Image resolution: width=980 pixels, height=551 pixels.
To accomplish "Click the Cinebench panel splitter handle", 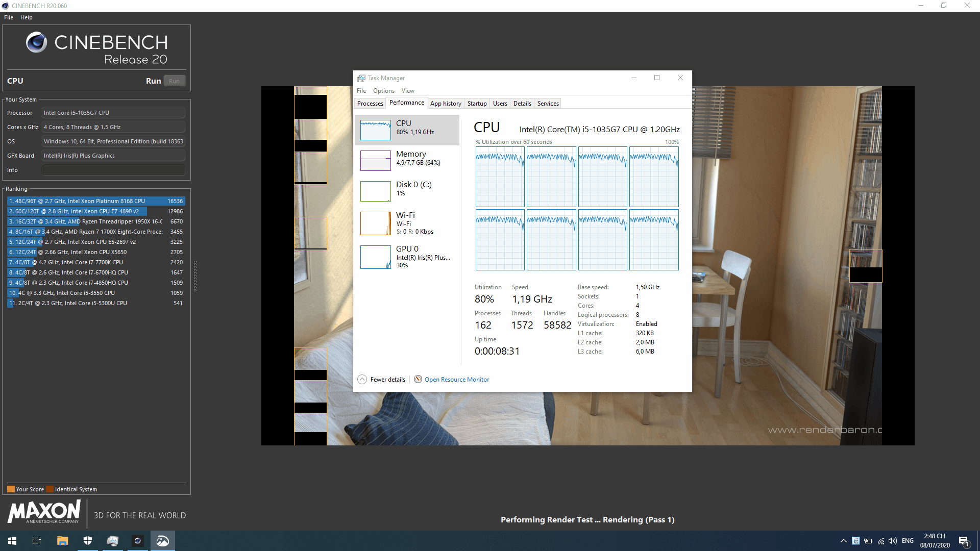I will [195, 275].
